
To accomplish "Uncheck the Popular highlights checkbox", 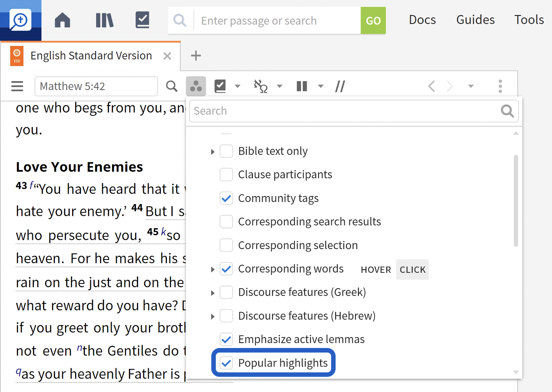I will 226,363.
